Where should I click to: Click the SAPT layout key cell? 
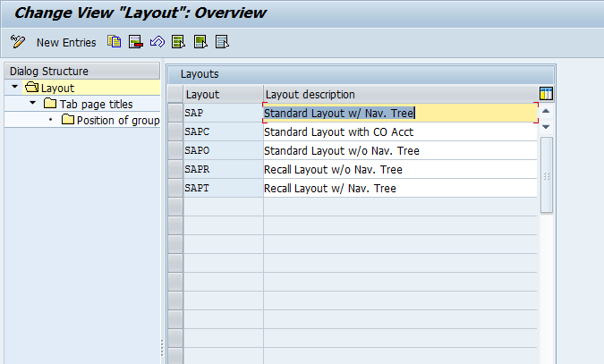click(224, 189)
